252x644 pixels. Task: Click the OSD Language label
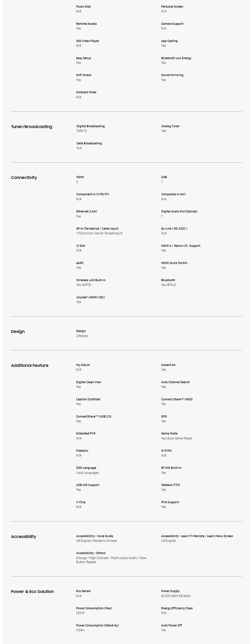[x=86, y=468]
